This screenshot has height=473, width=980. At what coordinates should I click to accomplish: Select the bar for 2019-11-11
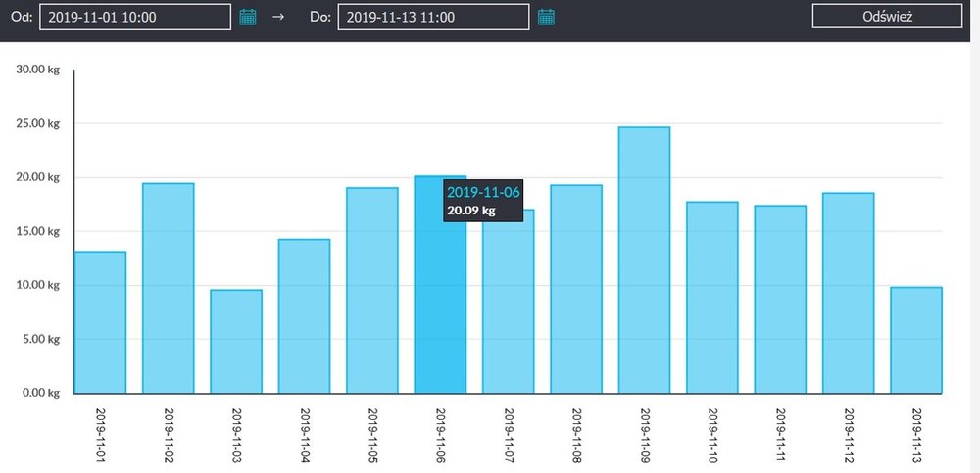pos(780,300)
